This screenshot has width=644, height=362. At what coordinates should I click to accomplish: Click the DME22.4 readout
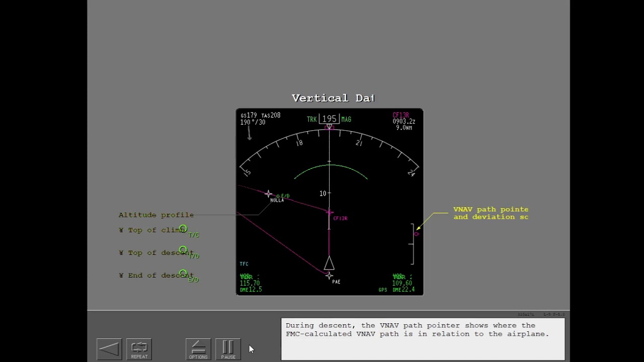click(404, 289)
